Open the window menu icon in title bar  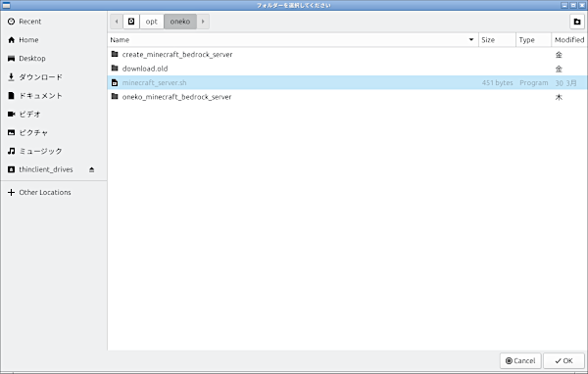(6, 5)
